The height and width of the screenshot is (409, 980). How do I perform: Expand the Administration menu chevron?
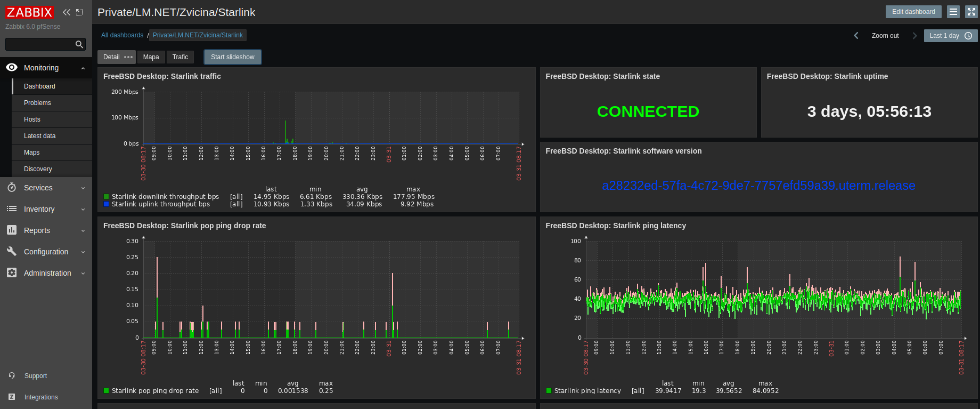click(83, 274)
